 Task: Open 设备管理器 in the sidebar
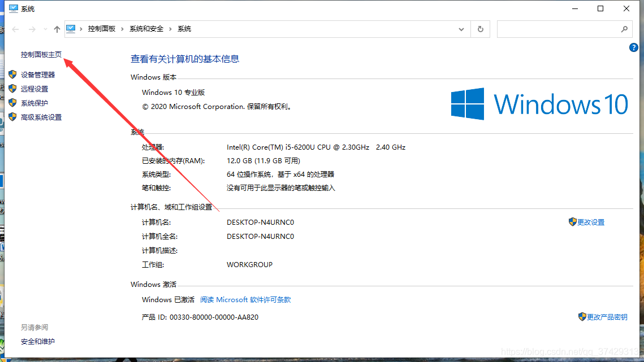point(38,75)
